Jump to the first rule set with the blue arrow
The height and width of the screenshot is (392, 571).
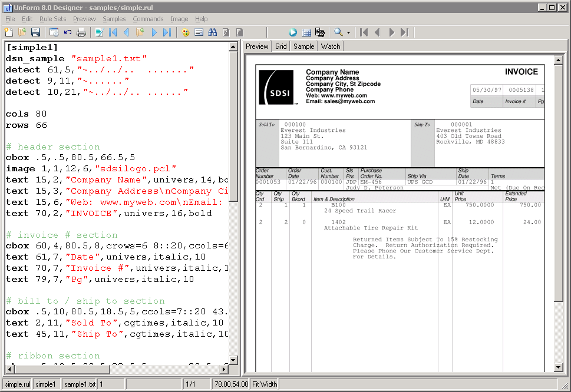click(x=113, y=32)
